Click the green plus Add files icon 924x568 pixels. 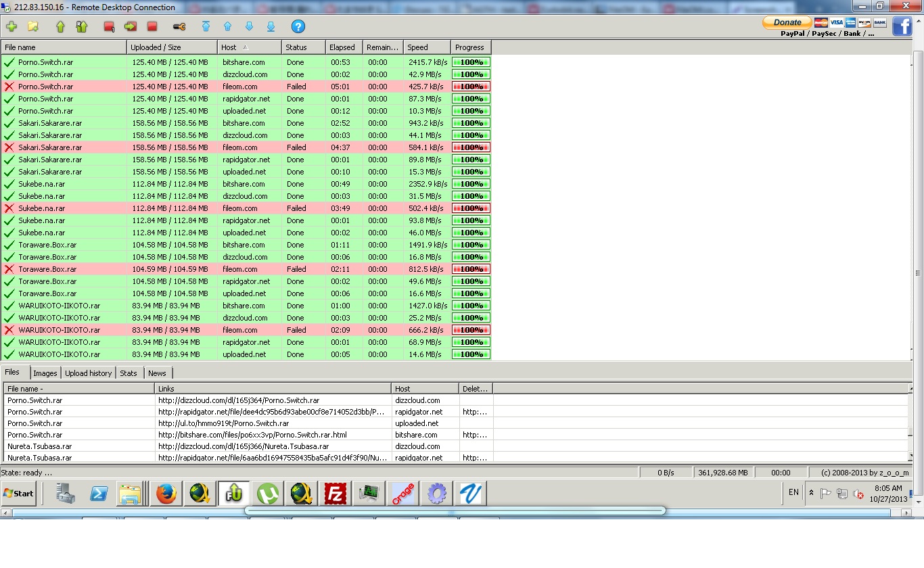(11, 26)
